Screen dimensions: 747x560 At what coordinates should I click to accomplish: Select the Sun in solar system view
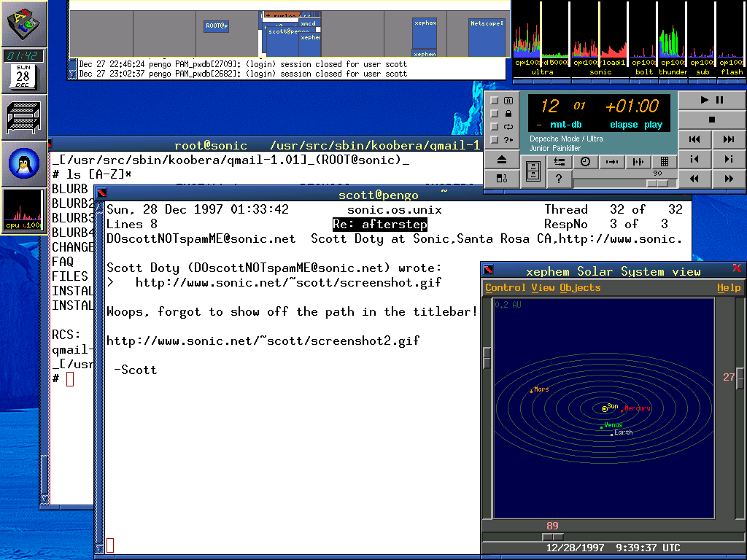pos(605,408)
